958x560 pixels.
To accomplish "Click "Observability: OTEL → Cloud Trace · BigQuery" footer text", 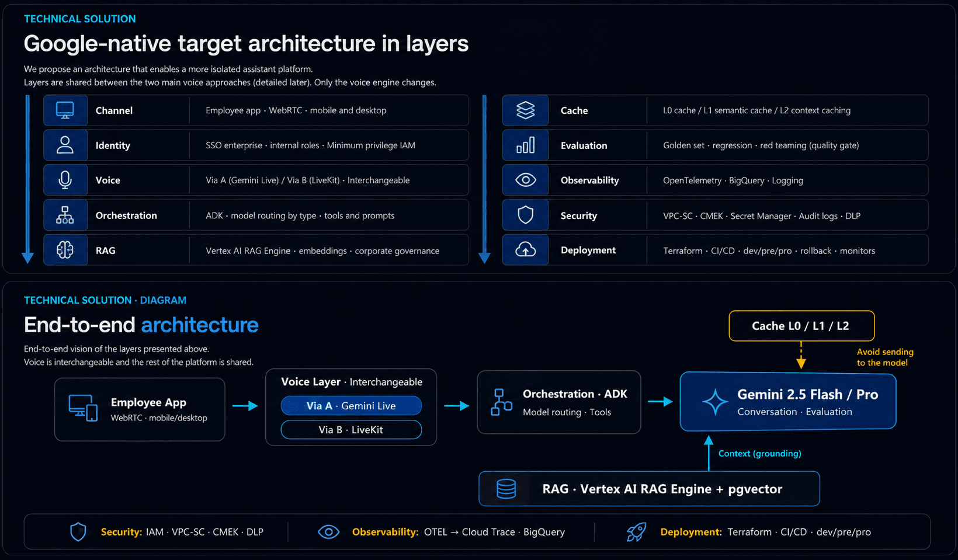I will click(459, 532).
